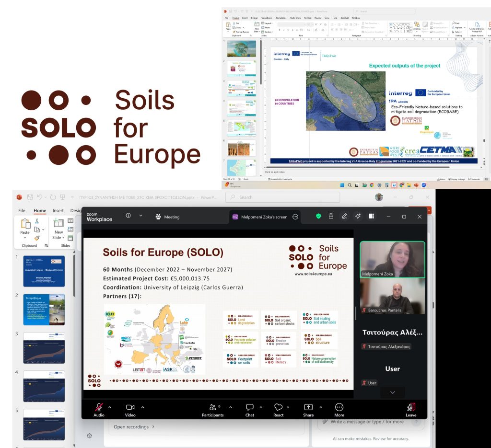
Task: Start presentation from beginning in the bottom PowerPoint
Action: [x=63, y=197]
